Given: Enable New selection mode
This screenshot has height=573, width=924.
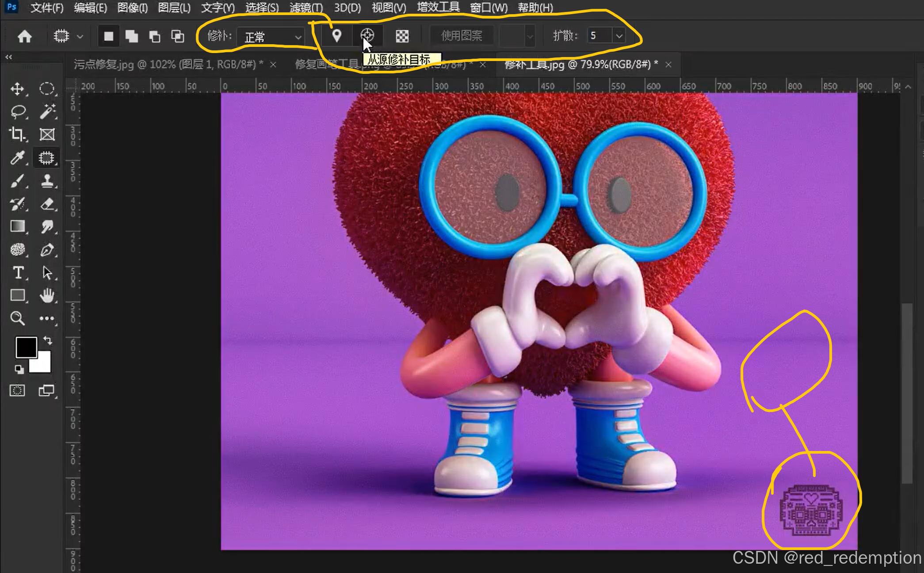Looking at the screenshot, I should [108, 36].
